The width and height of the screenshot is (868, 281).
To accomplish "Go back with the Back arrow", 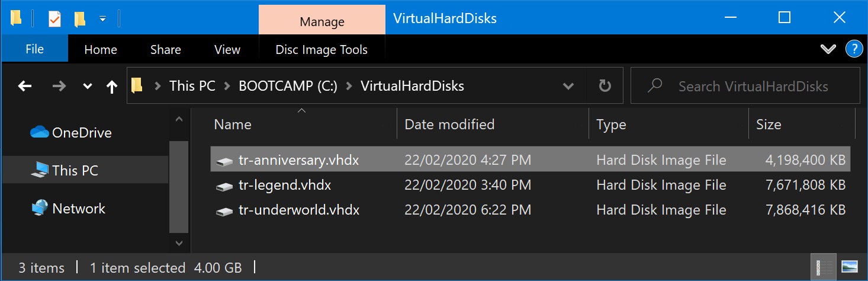I will click(25, 87).
